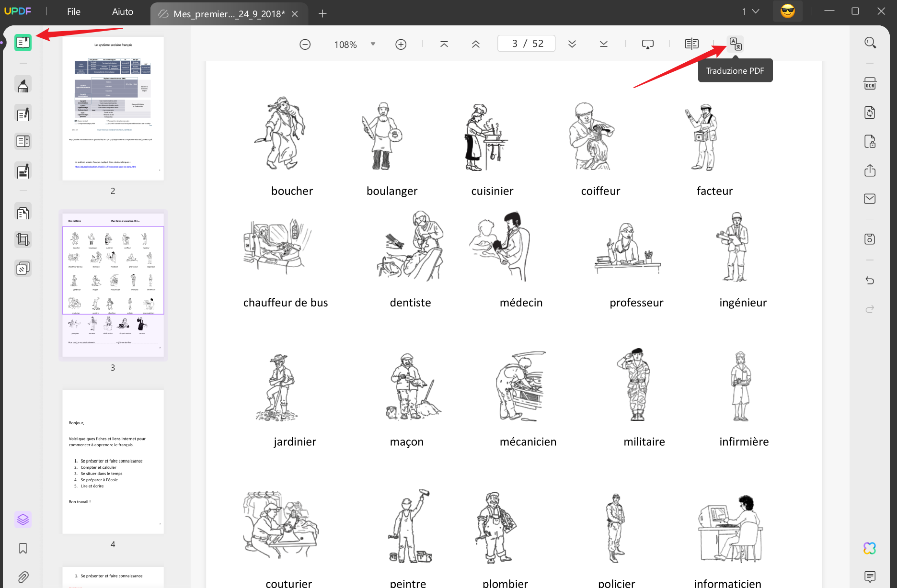Change the page display layout
897x588 pixels.
[691, 44]
